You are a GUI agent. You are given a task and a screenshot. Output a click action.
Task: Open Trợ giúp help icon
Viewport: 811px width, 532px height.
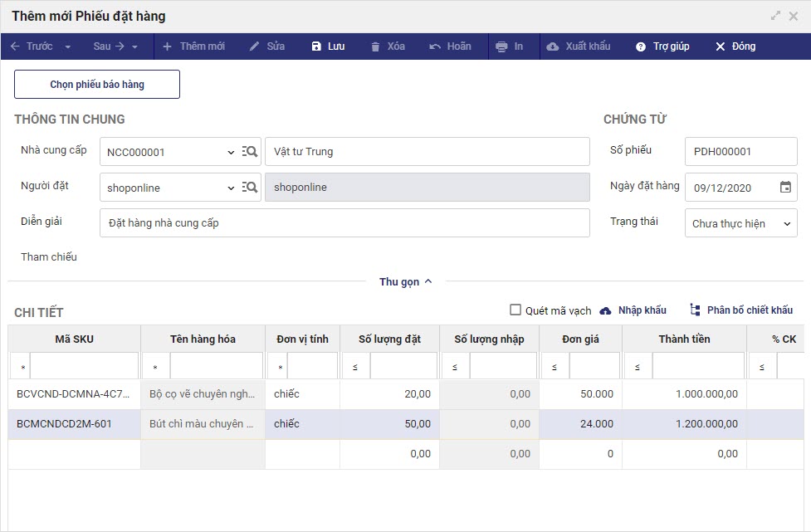point(641,46)
